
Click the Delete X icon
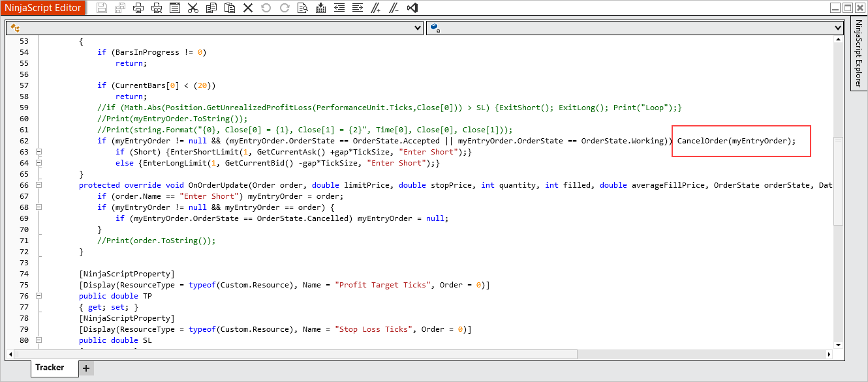coord(248,8)
